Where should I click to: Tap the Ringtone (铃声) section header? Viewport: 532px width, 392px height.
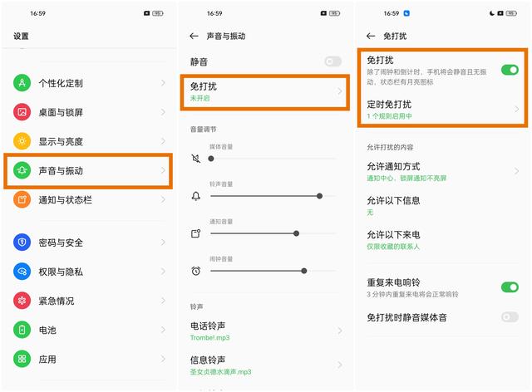click(x=196, y=306)
